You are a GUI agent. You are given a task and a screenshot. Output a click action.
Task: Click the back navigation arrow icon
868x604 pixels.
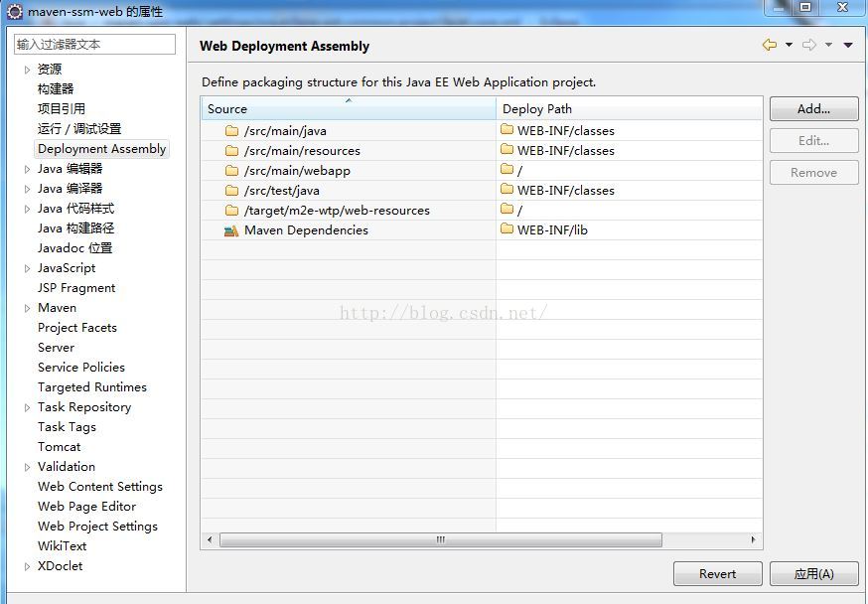coord(770,45)
